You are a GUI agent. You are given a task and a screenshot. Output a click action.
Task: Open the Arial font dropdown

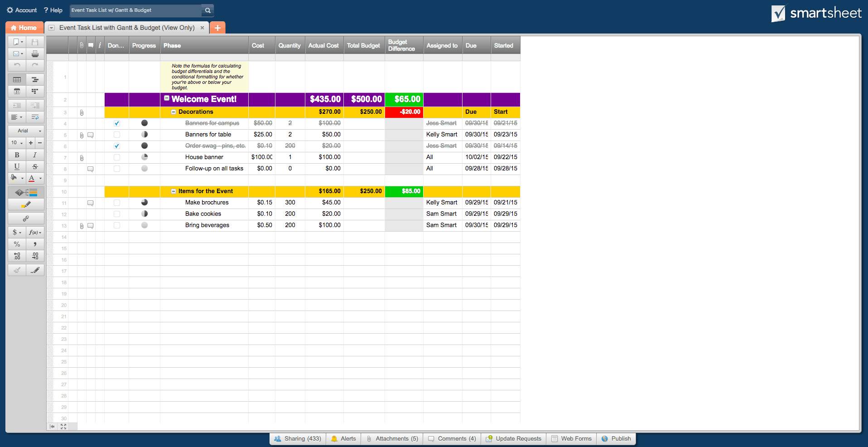26,131
